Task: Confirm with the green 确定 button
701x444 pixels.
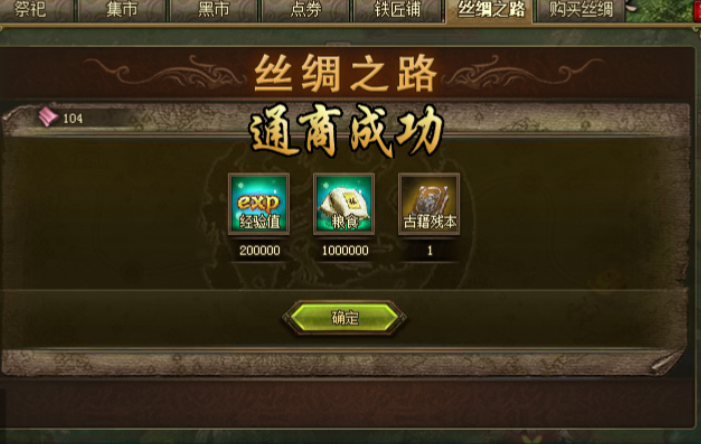Action: click(x=344, y=317)
